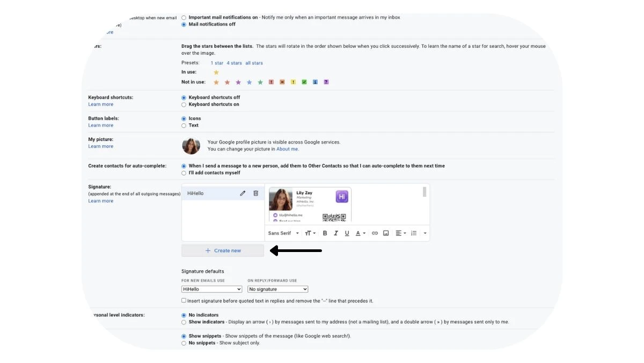Image resolution: width=644 pixels, height=363 pixels.
Task: Select the green check star from unused stars
Action: point(304,82)
